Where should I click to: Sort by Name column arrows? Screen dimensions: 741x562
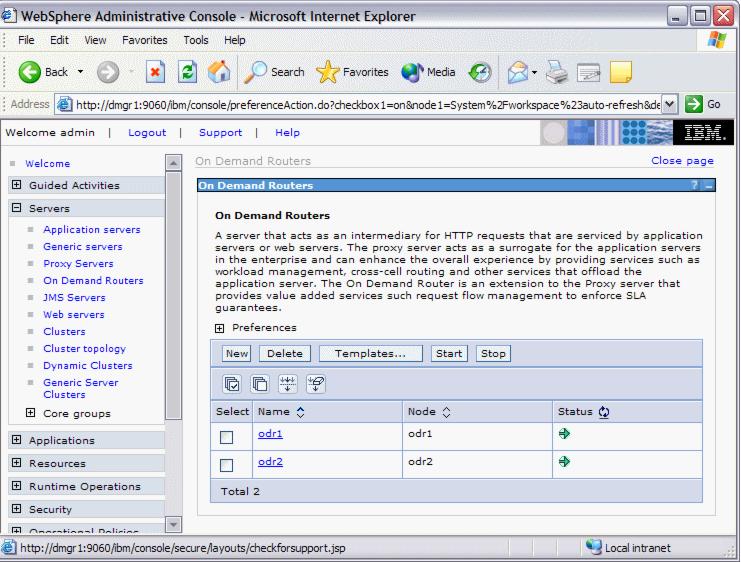point(300,412)
